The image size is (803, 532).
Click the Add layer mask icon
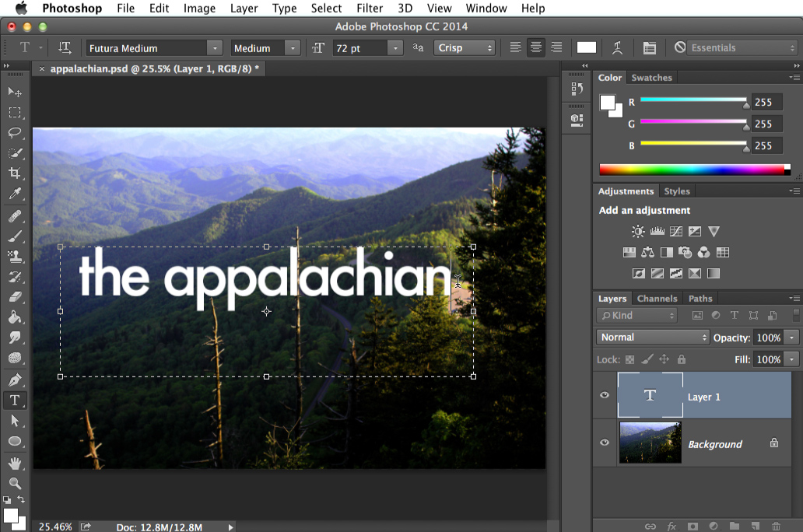tap(693, 526)
